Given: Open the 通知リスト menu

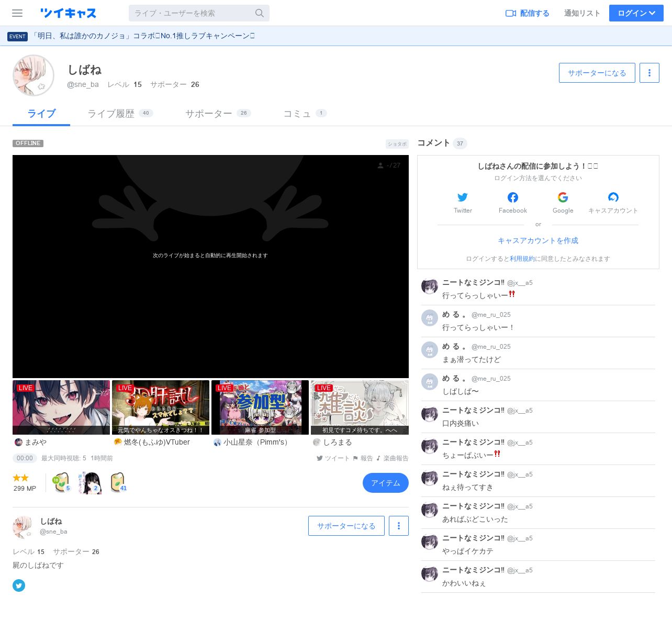Looking at the screenshot, I should [x=582, y=13].
